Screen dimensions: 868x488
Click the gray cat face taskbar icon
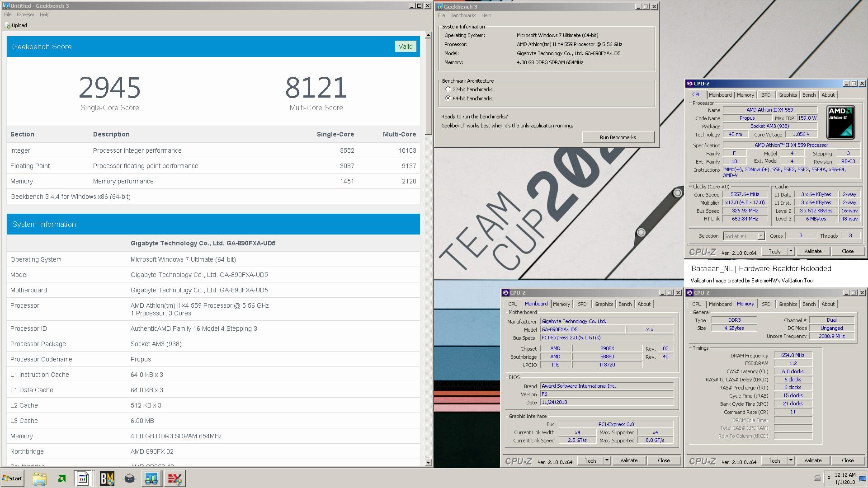pos(129,479)
